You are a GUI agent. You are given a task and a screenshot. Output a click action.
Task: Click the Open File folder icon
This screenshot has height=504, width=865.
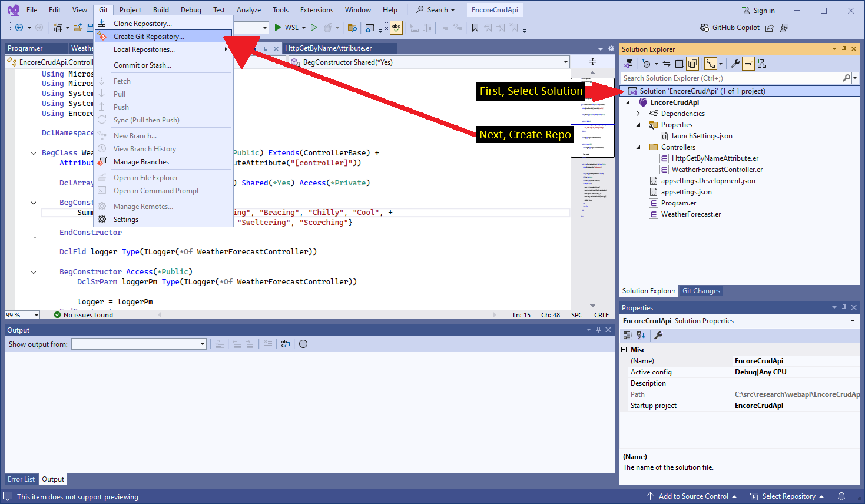pos(77,28)
